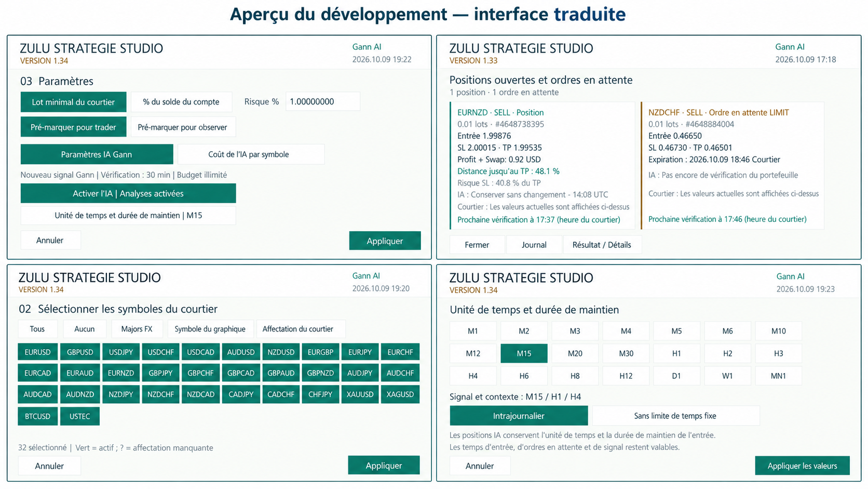
Task: Select Symbole du graphique filter
Action: click(x=210, y=329)
